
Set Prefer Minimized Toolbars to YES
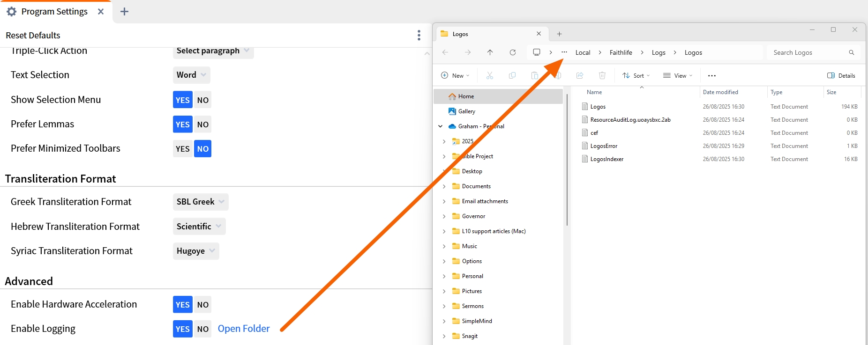(183, 149)
